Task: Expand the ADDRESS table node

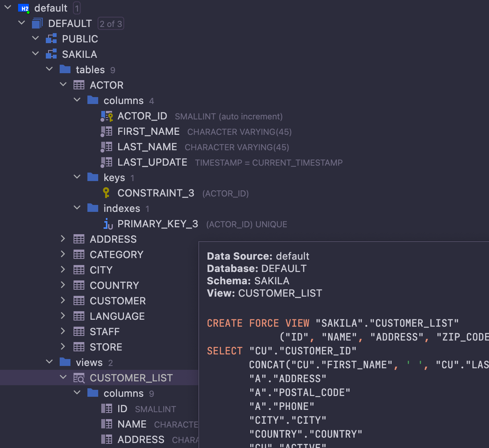Action: pyautogui.click(x=63, y=239)
